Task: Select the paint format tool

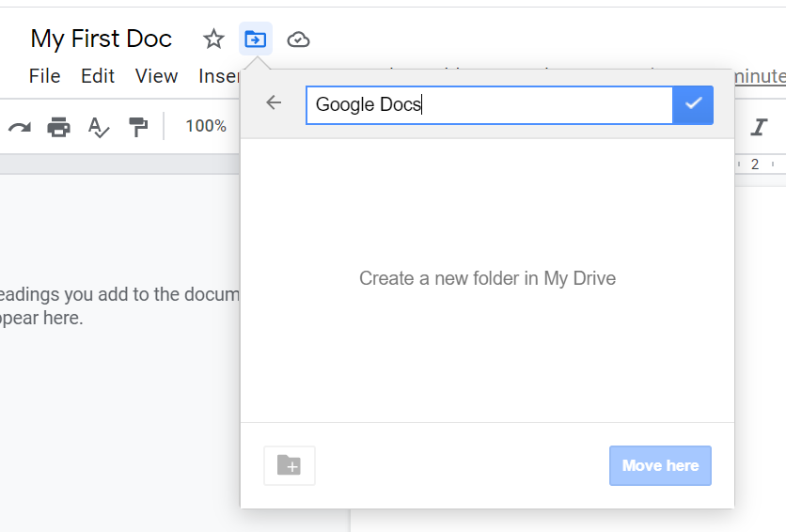Action: coord(138,127)
